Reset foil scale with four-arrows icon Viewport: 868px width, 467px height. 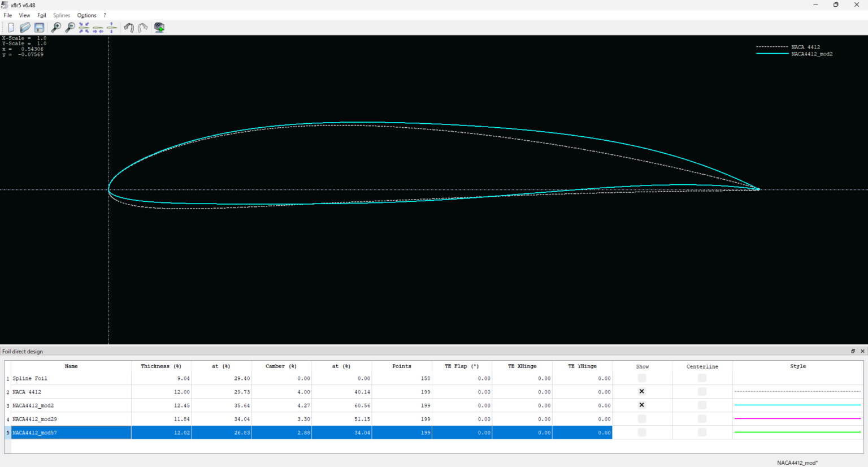84,28
